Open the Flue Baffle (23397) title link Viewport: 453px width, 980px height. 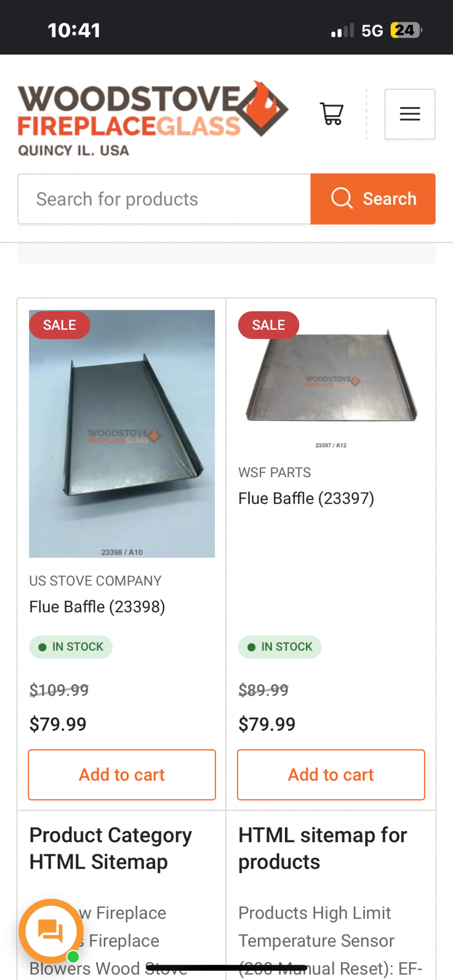tap(306, 498)
